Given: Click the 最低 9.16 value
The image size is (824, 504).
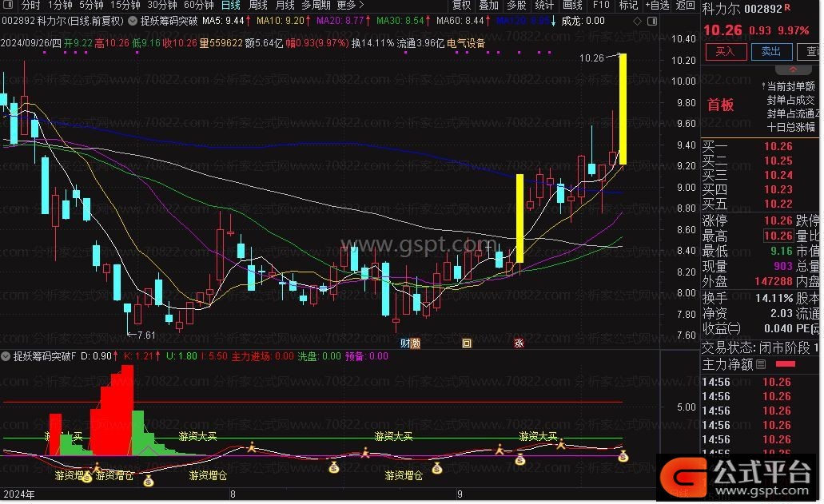Looking at the screenshot, I should (782, 251).
